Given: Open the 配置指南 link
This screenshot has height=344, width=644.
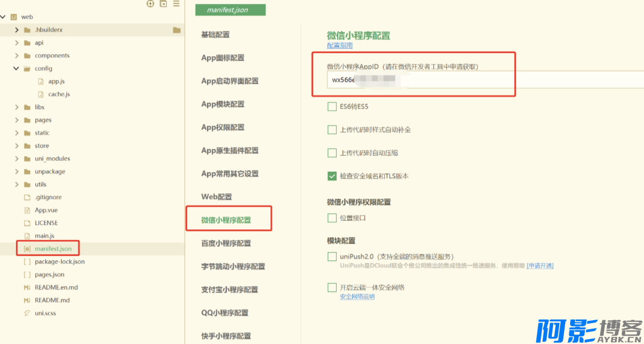Looking at the screenshot, I should (x=339, y=46).
